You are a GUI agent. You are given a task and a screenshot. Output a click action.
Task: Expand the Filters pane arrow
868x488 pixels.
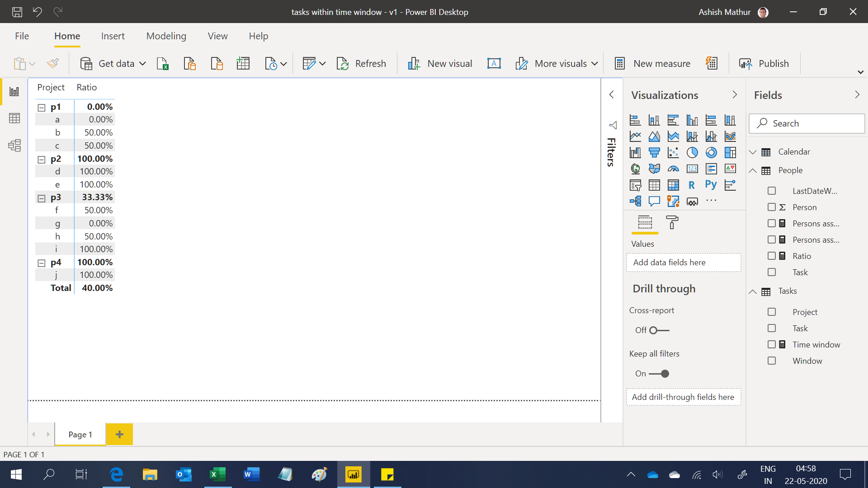coord(612,94)
